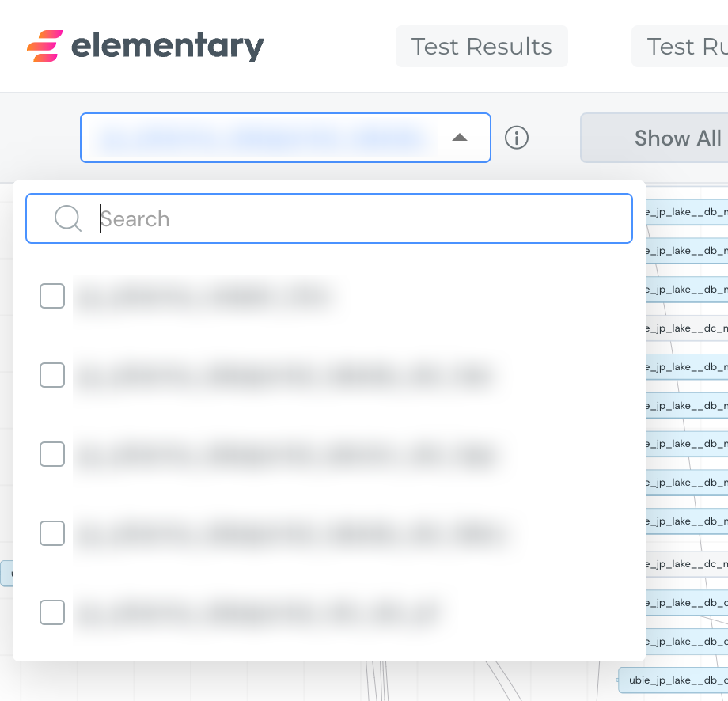The width and height of the screenshot is (728, 701).
Task: Check the last visible checkbox in the list
Action: (52, 612)
